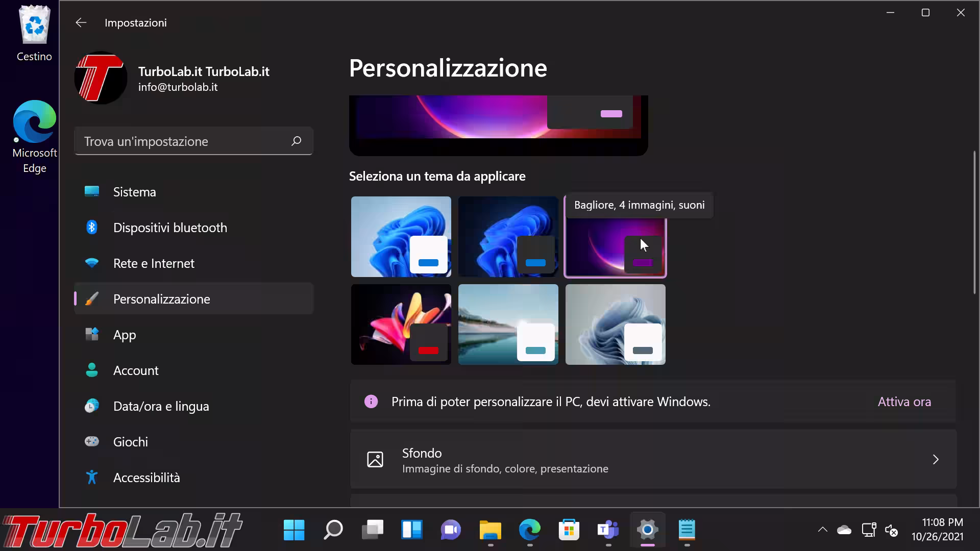Open Account settings page
The width and height of the screenshot is (980, 551).
(x=136, y=370)
